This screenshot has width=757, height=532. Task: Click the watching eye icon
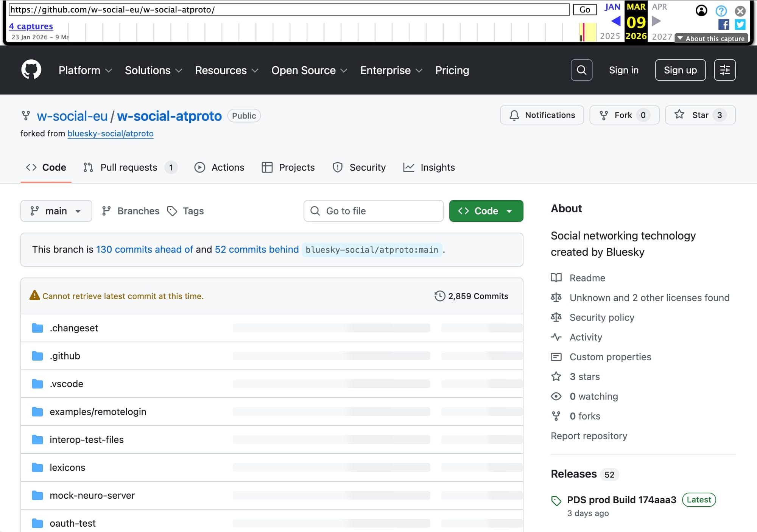pyautogui.click(x=556, y=396)
